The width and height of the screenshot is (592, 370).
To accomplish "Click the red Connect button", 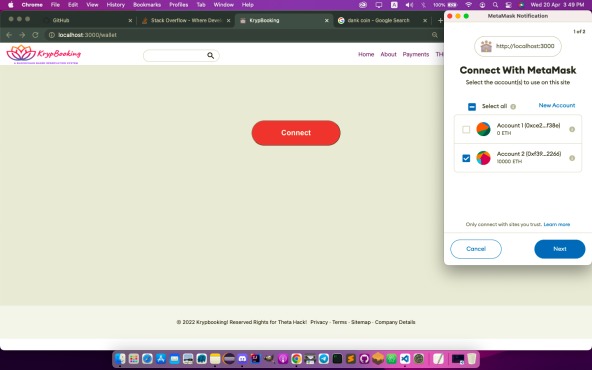I will [296, 133].
